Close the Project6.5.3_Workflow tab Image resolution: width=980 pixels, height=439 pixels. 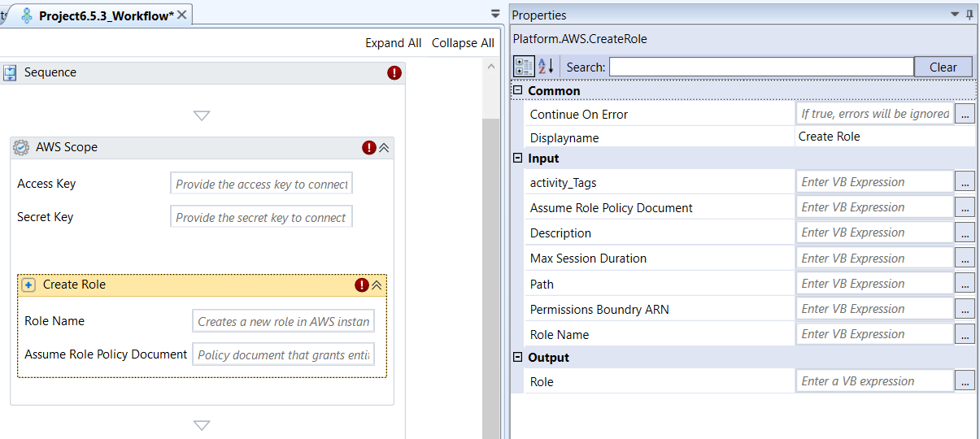click(182, 15)
